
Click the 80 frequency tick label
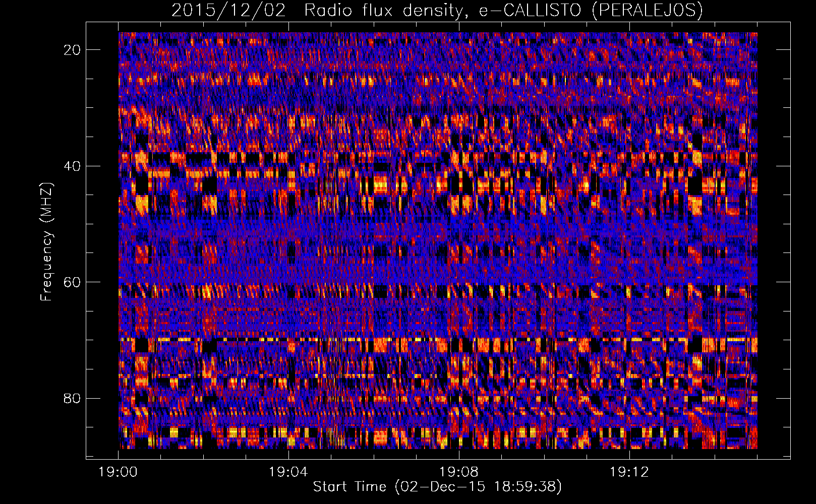73,399
